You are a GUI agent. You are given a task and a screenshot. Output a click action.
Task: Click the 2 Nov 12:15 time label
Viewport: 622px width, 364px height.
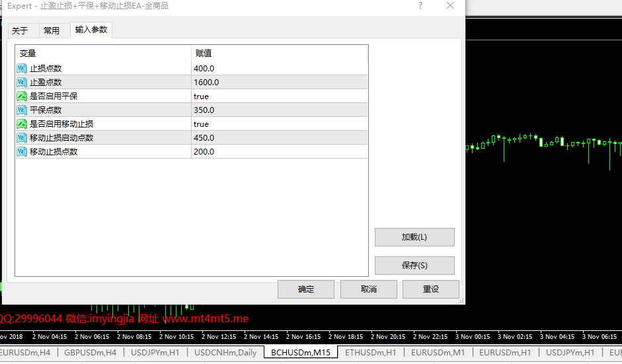point(219,337)
